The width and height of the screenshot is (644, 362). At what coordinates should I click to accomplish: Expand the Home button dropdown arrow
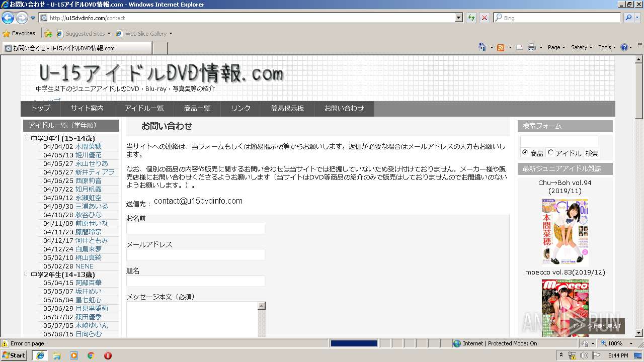click(492, 47)
